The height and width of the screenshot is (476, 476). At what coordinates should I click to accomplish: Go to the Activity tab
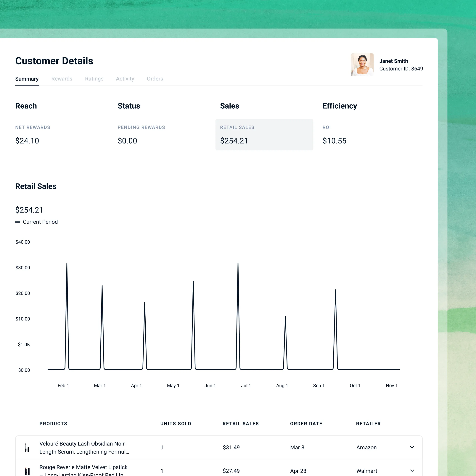click(x=125, y=79)
